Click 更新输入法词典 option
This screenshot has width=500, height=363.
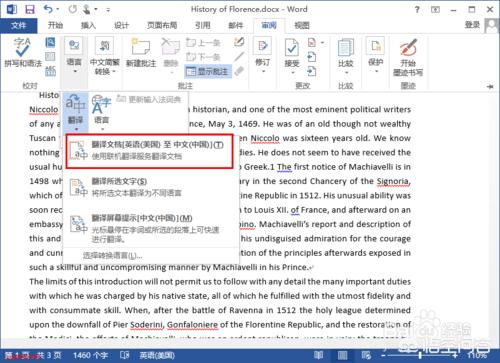coord(149,99)
